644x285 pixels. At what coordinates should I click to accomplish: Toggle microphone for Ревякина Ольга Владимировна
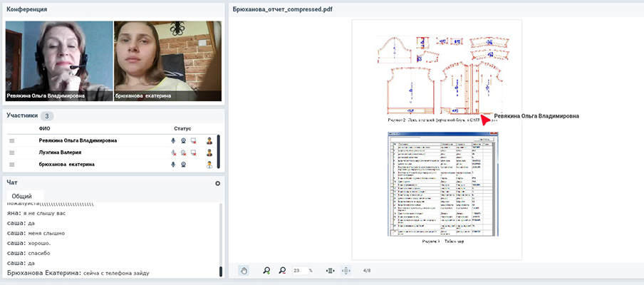(172, 141)
